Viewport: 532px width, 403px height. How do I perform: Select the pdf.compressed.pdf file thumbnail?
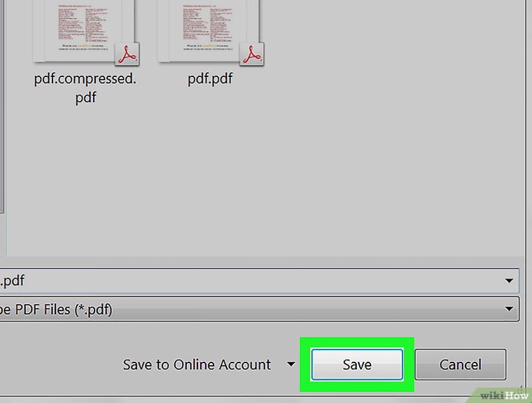click(85, 32)
